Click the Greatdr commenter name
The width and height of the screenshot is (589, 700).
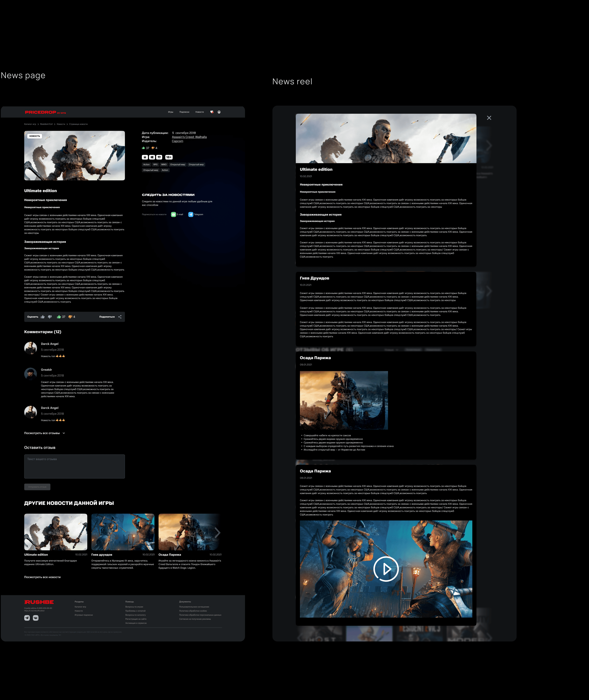(x=46, y=370)
